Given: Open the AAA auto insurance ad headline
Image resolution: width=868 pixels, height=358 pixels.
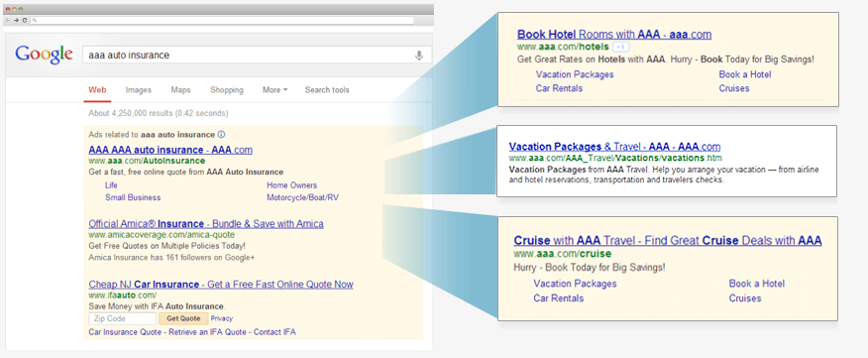Looking at the screenshot, I should coord(170,150).
